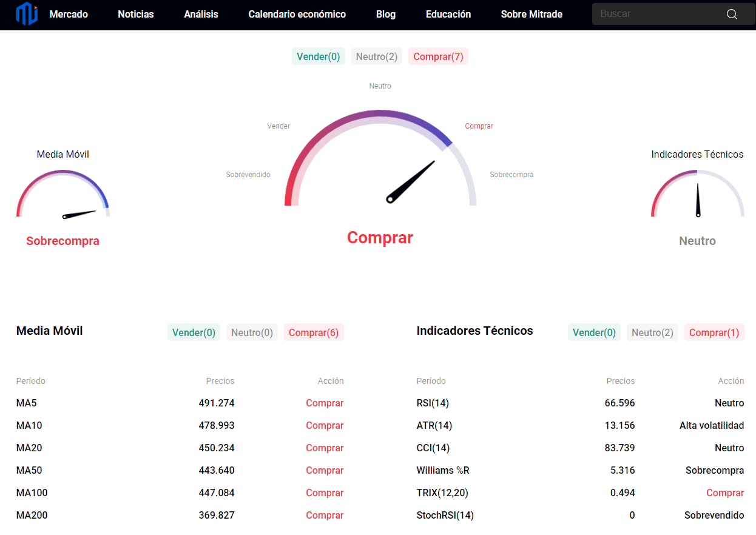Click the Mitrade logo icon
The image size is (756, 535).
pyautogui.click(x=27, y=14)
